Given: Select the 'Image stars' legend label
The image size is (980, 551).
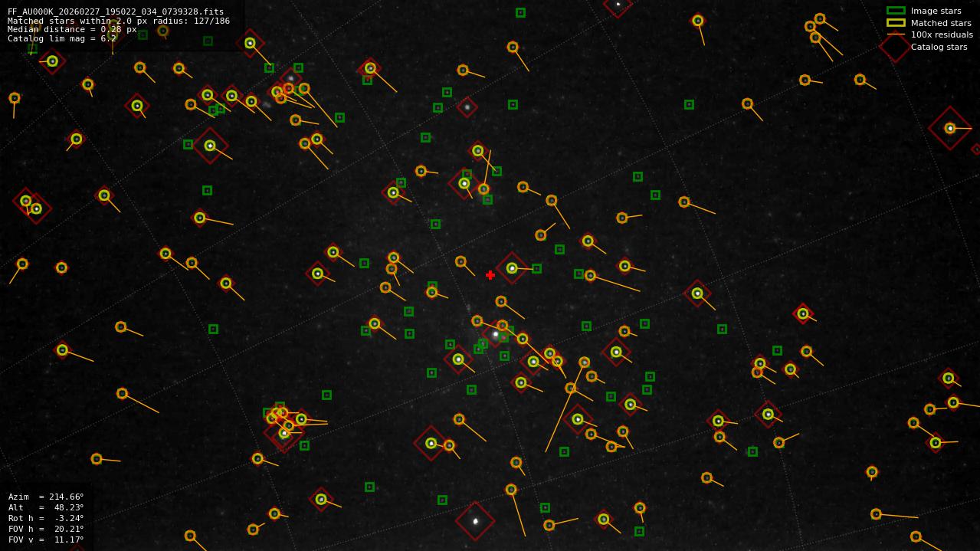Looking at the screenshot, I should tap(936, 11).
